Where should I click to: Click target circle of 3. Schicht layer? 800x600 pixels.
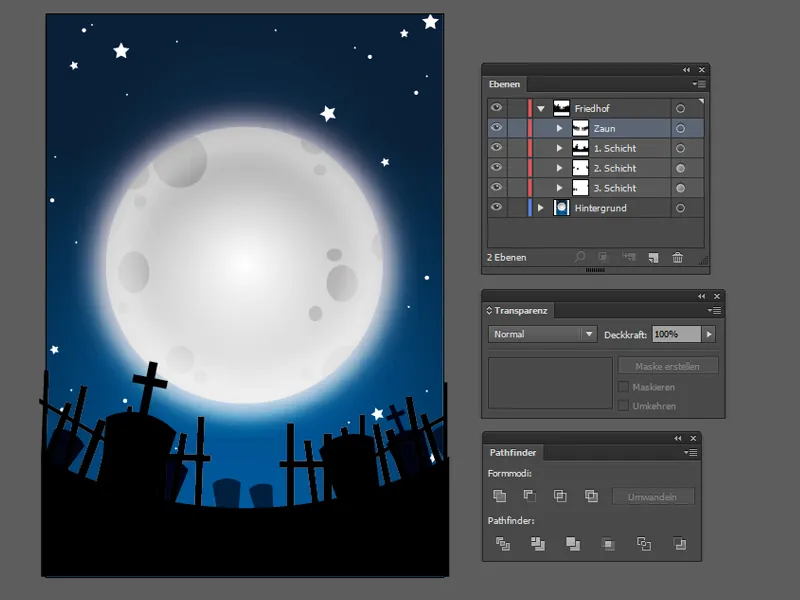680,188
